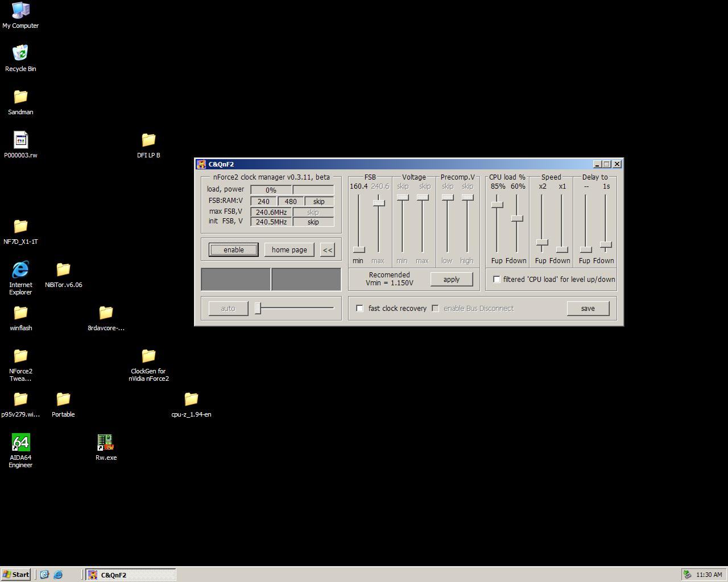Click init FSB 240.5MHz field

pyautogui.click(x=271, y=222)
